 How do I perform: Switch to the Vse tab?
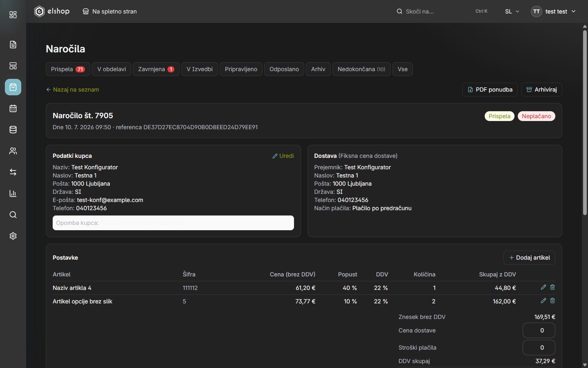pyautogui.click(x=403, y=69)
